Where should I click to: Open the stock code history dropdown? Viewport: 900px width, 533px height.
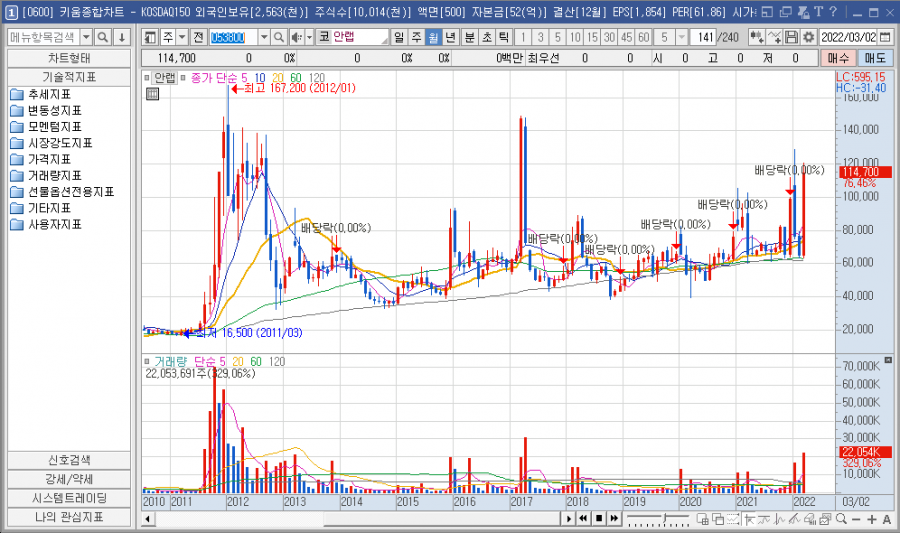tap(264, 37)
